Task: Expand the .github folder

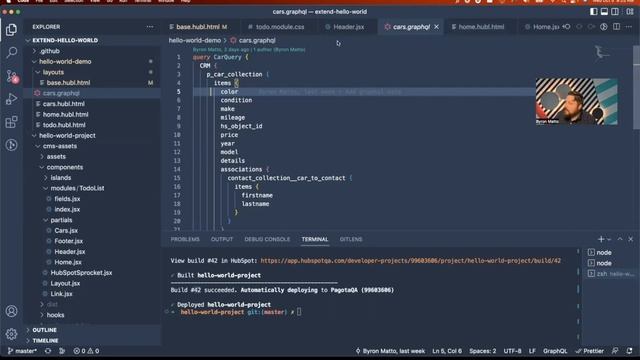Action: (x=92, y=51)
